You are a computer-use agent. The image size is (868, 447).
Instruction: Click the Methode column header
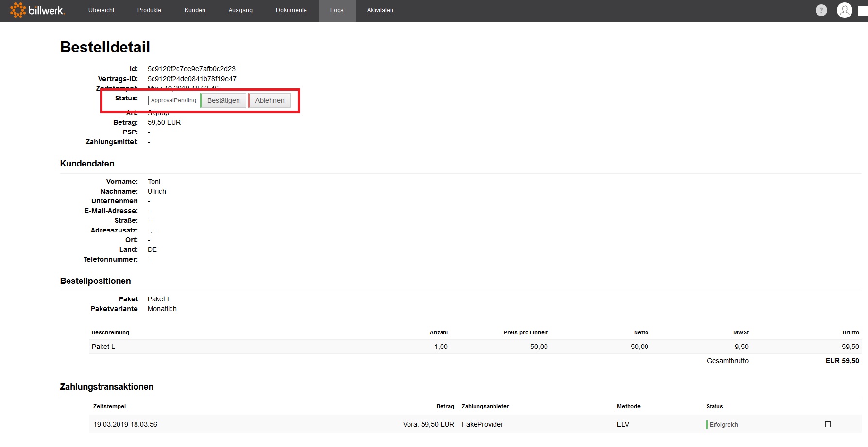click(x=629, y=406)
